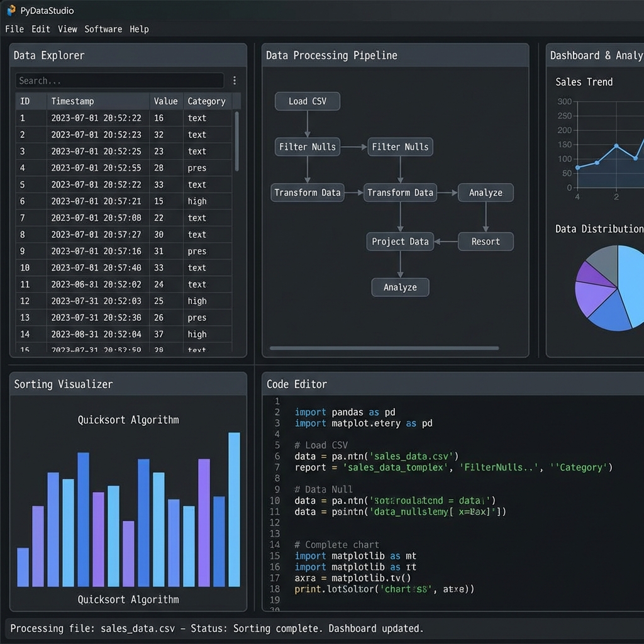Sort table by Value column header

pyautogui.click(x=165, y=101)
